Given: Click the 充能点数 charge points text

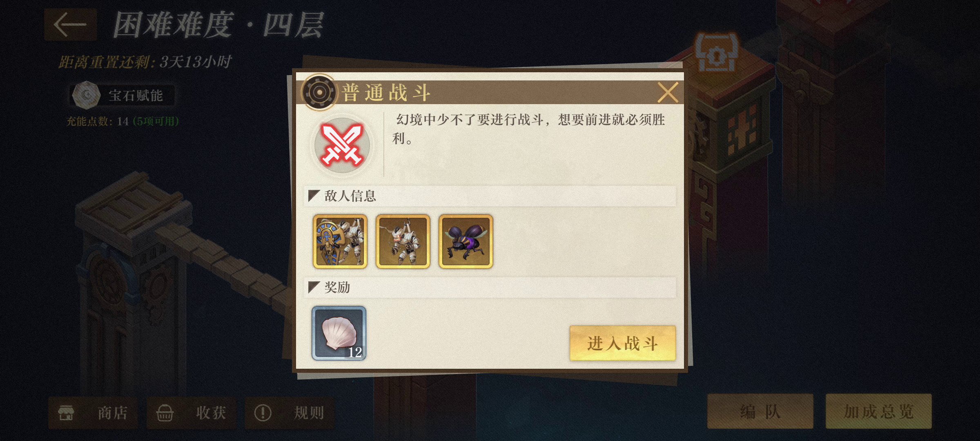Looking at the screenshot, I should tap(122, 121).
